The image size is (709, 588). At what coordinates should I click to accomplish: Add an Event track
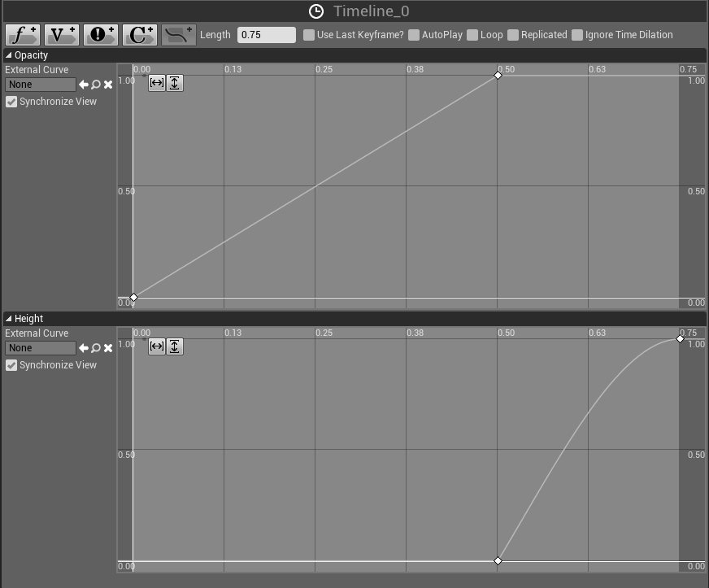tap(100, 35)
